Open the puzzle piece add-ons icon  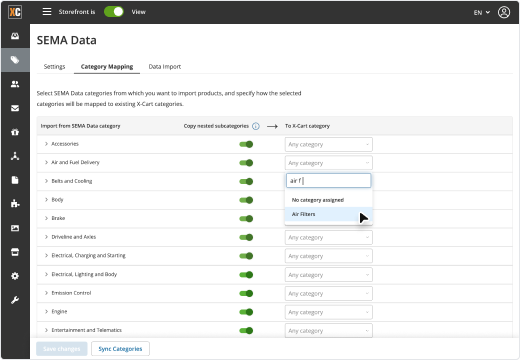[15, 203]
